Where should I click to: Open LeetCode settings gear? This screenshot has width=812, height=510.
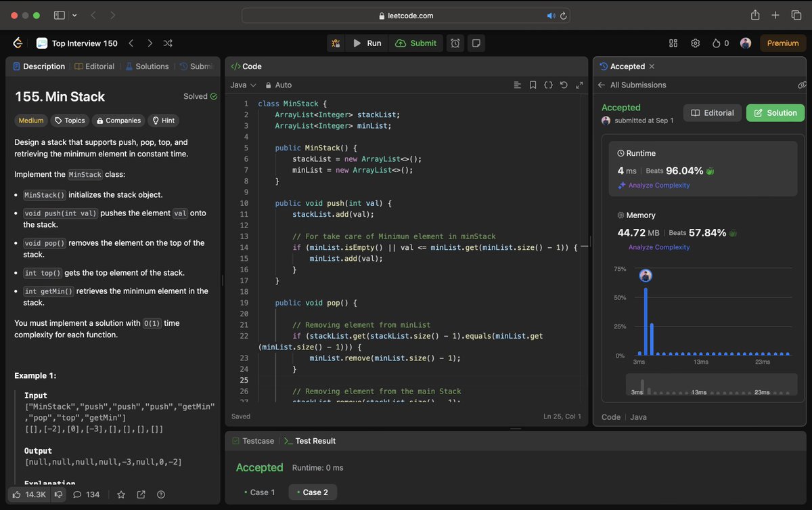[x=695, y=43]
